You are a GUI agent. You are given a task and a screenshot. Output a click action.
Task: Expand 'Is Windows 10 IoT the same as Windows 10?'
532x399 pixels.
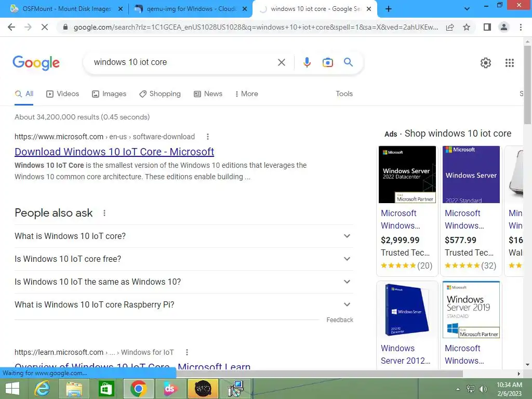tap(184, 282)
